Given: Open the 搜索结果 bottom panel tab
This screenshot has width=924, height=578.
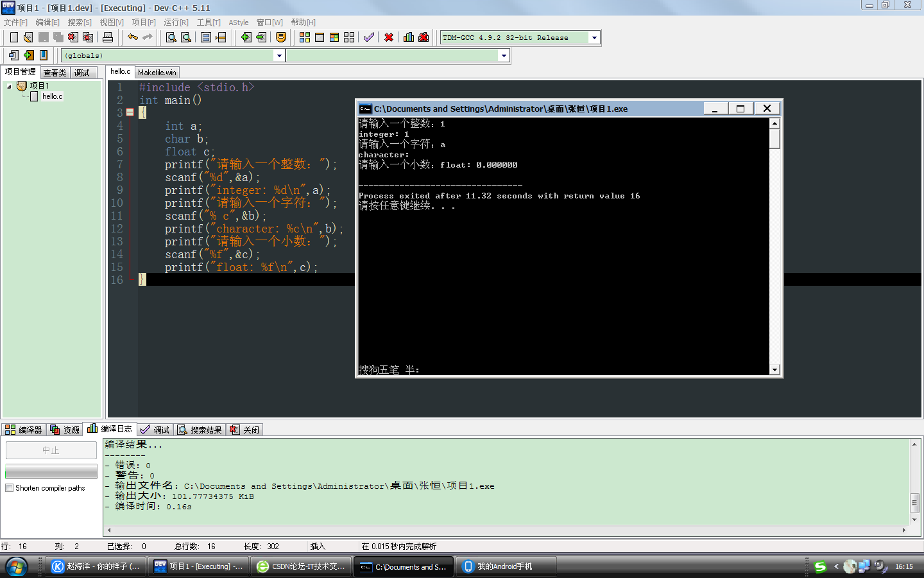Looking at the screenshot, I should pos(200,430).
